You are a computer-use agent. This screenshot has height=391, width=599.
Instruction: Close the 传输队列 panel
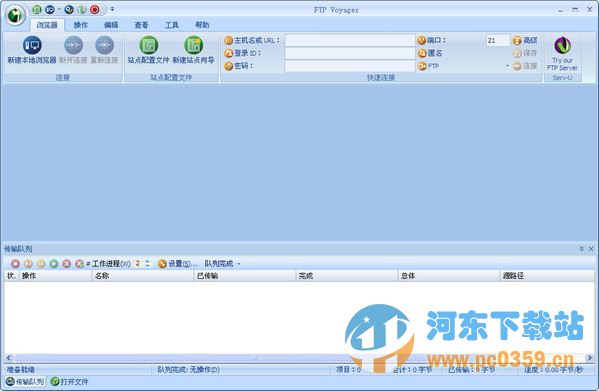pos(591,249)
